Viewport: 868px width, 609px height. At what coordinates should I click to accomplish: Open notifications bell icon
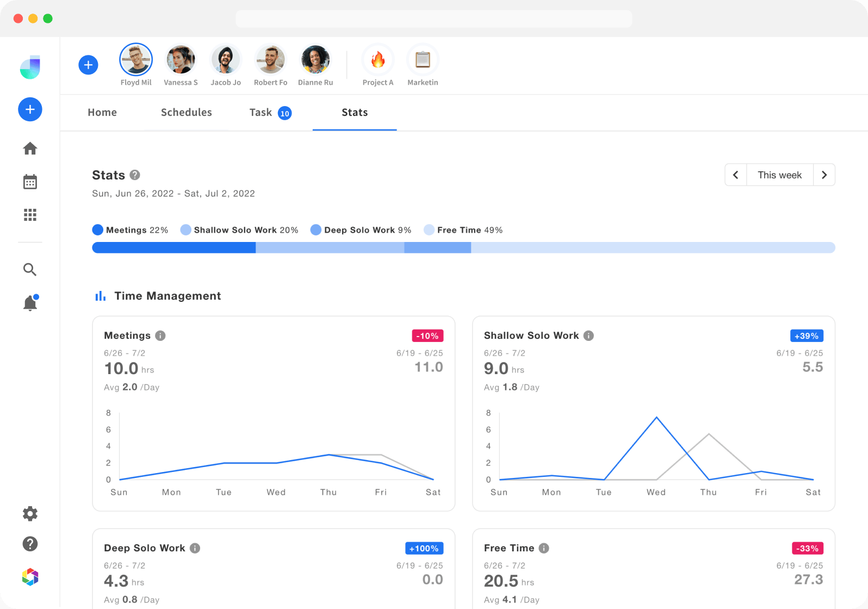tap(30, 303)
